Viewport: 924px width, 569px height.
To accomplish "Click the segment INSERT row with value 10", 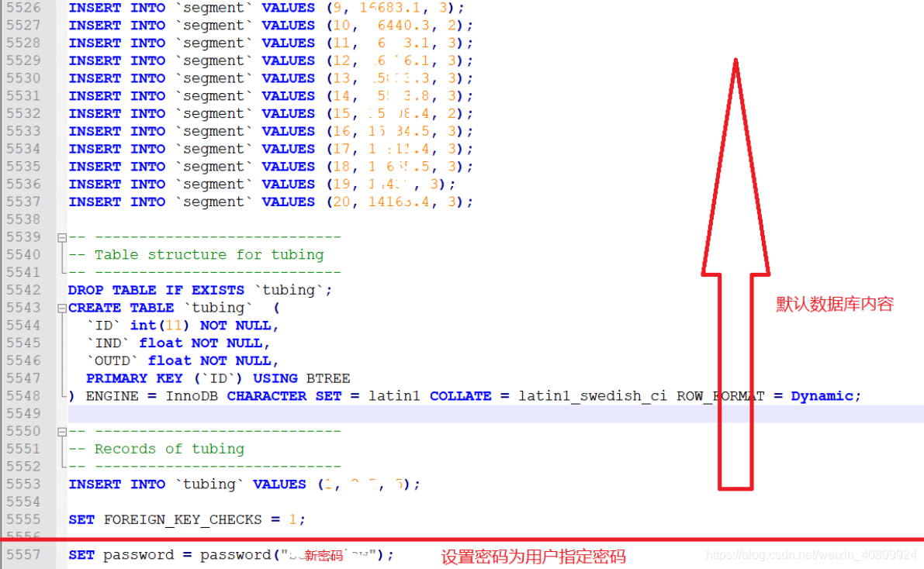I will tap(271, 26).
